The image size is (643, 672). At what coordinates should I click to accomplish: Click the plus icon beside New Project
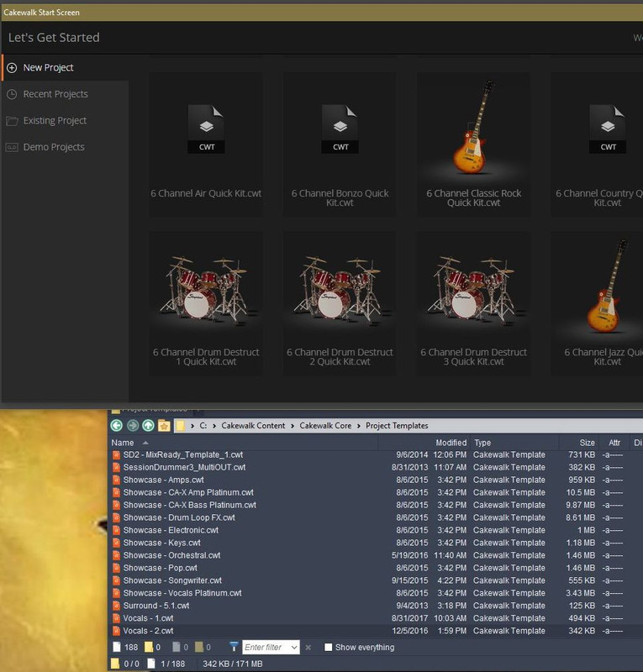tap(12, 68)
